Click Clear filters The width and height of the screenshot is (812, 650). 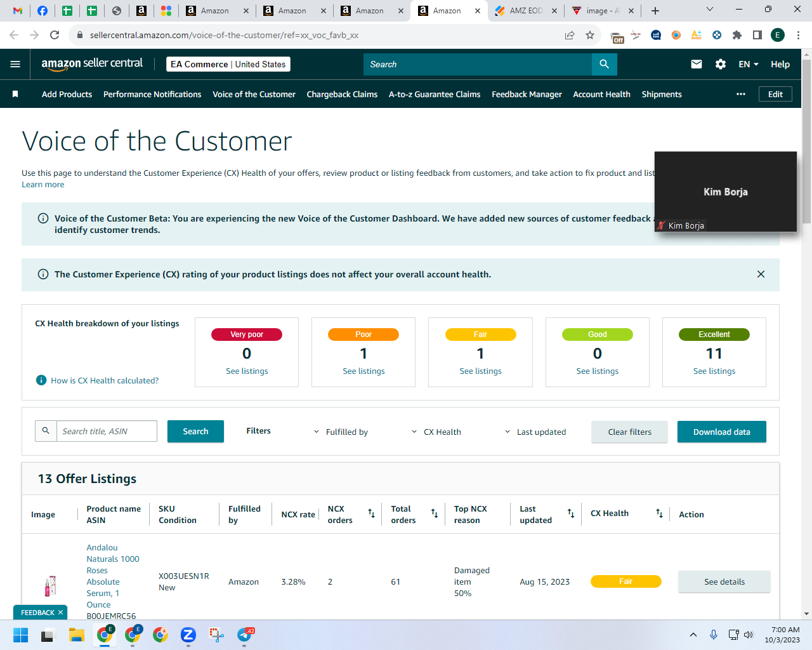(x=629, y=432)
